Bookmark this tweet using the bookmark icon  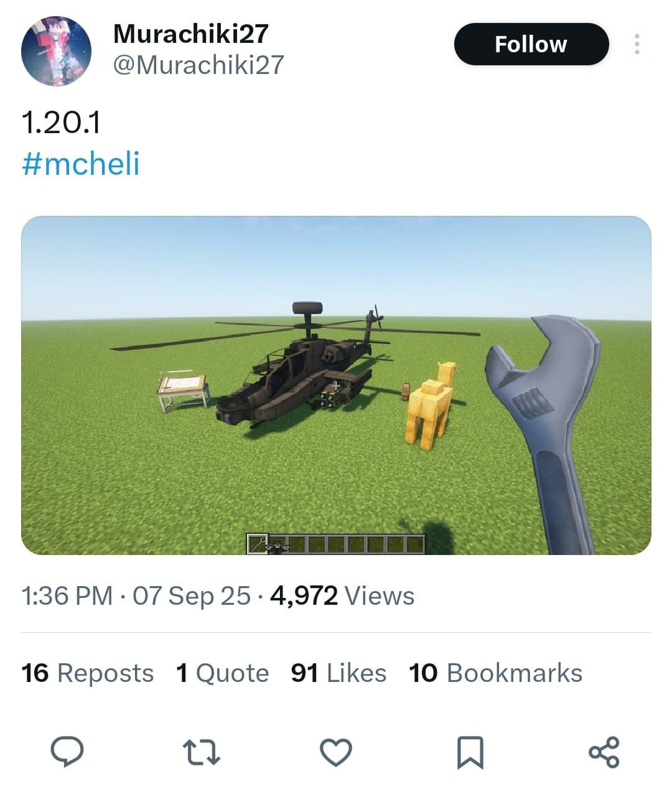coord(470,752)
